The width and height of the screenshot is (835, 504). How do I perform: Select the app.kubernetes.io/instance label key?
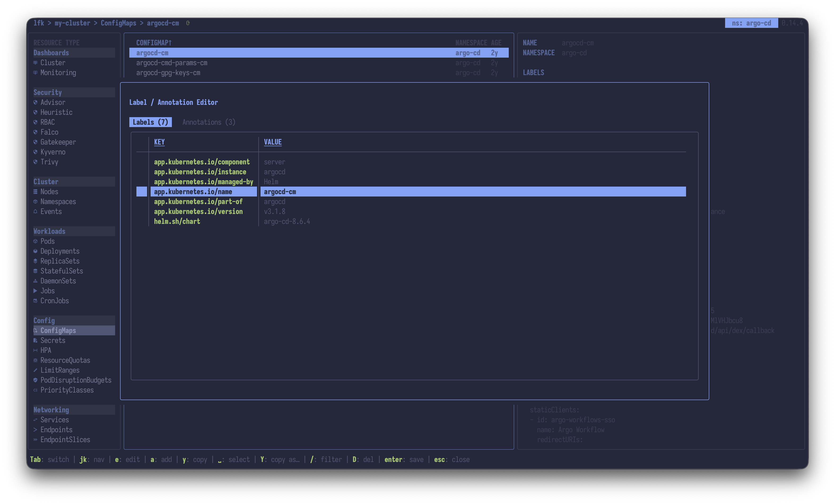point(200,172)
